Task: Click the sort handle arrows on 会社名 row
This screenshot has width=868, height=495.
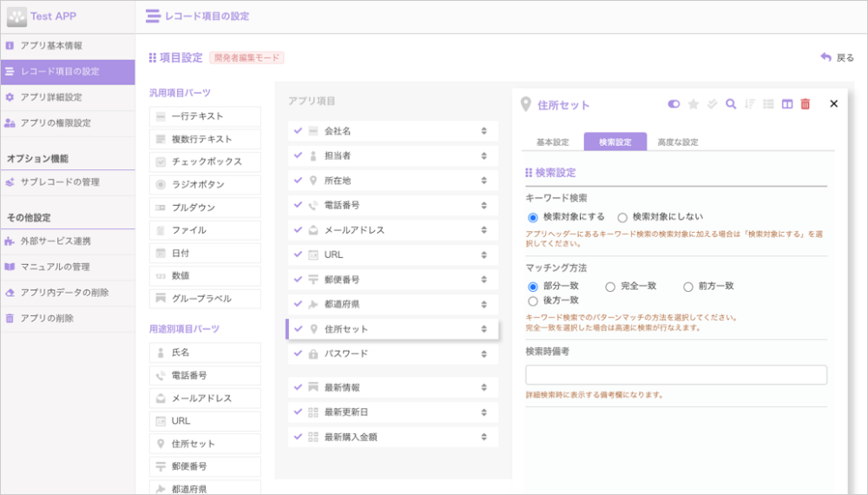Action: coord(483,131)
